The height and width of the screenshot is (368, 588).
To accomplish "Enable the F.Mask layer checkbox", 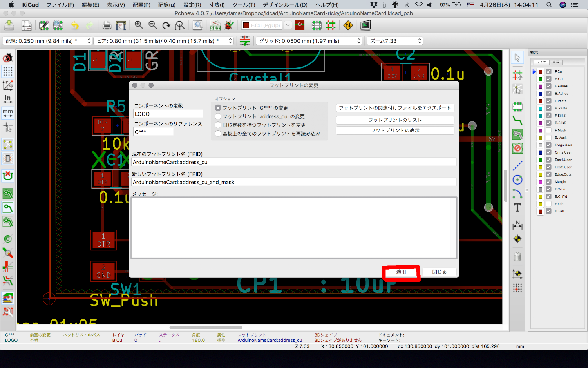I will point(548,130).
